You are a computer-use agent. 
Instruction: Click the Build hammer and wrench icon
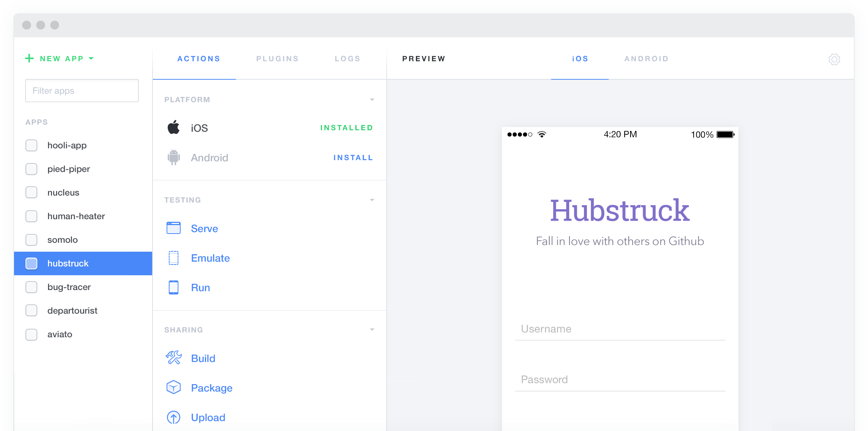(x=173, y=358)
